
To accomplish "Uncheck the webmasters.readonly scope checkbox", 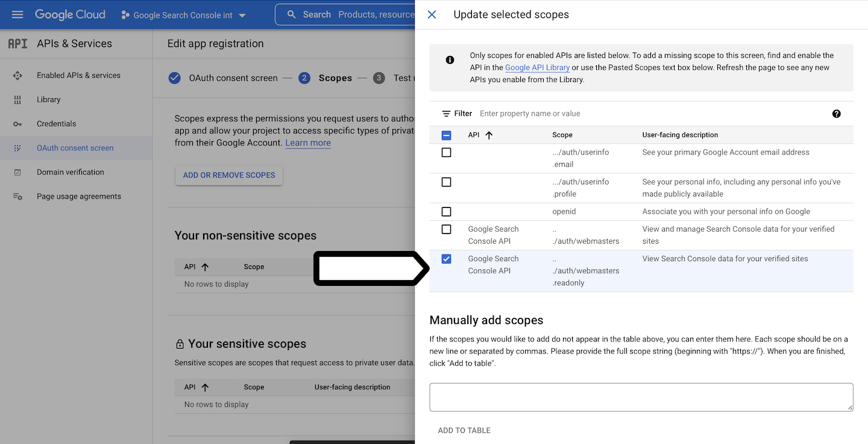I will click(x=446, y=259).
